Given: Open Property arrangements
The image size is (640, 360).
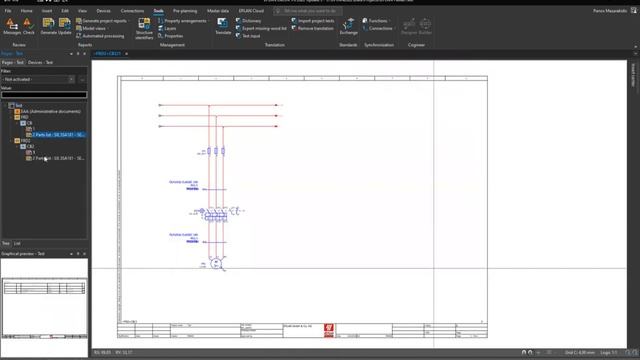Looking at the screenshot, I should 183,21.
